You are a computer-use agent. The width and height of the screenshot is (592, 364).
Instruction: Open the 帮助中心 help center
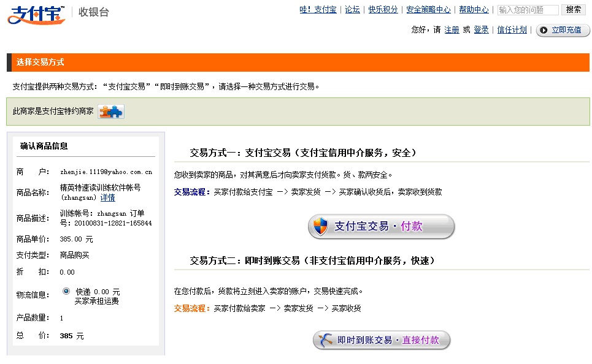pyautogui.click(x=474, y=10)
